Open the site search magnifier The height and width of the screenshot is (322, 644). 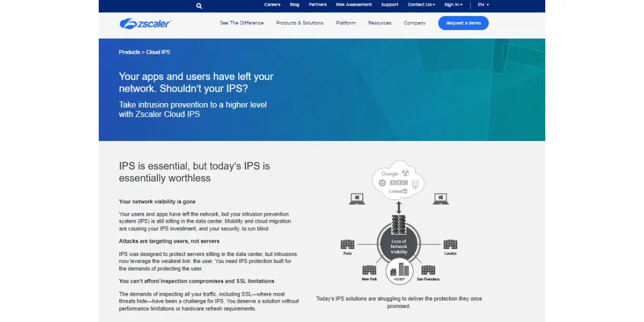point(199,6)
